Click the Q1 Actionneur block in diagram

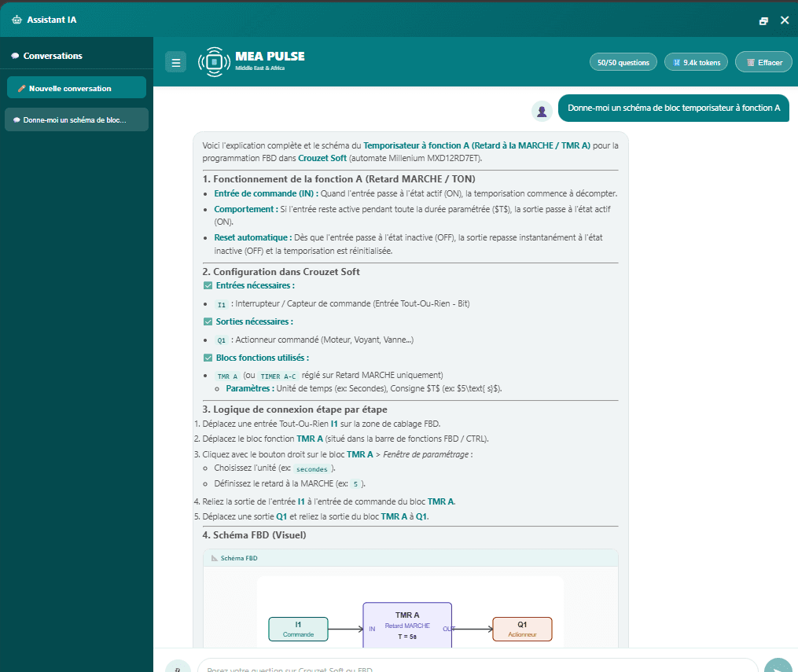(522, 630)
